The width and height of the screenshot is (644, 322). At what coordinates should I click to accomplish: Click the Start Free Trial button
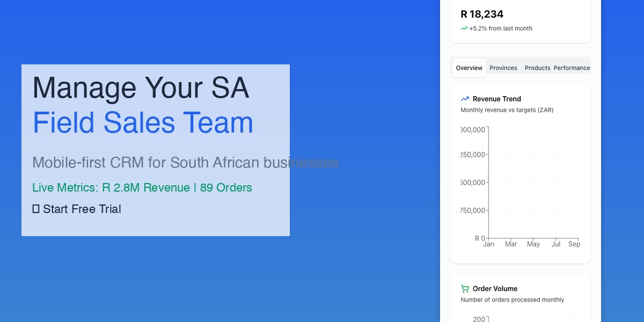[77, 209]
